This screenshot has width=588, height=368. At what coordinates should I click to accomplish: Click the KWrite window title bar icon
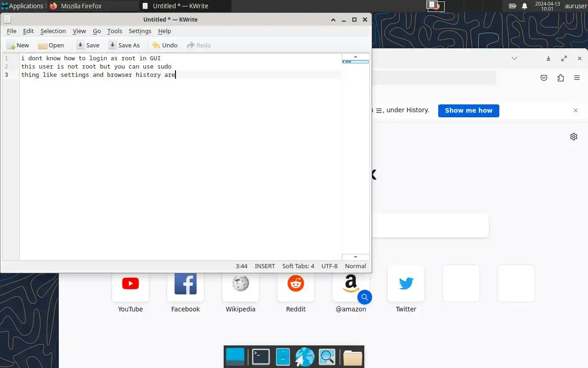pyautogui.click(x=7, y=19)
